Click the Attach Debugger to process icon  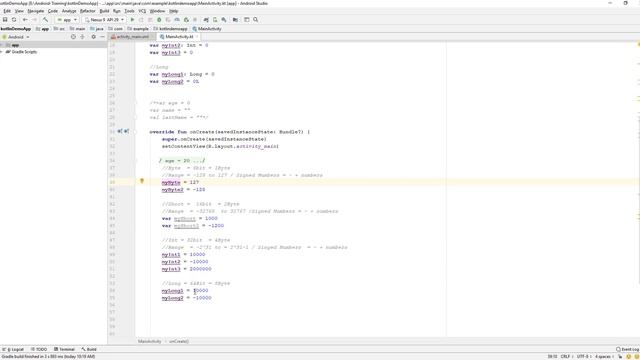pyautogui.click(x=186, y=20)
